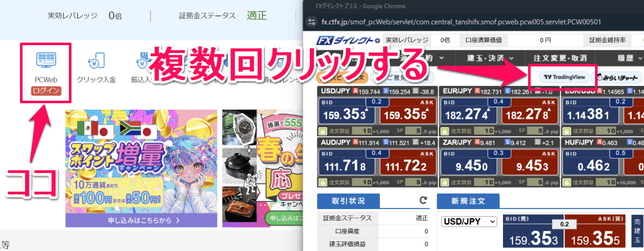The height and width of the screenshot is (251, 644).
Task: Click AUD/JPY low price icon 安
Action: click(386, 142)
